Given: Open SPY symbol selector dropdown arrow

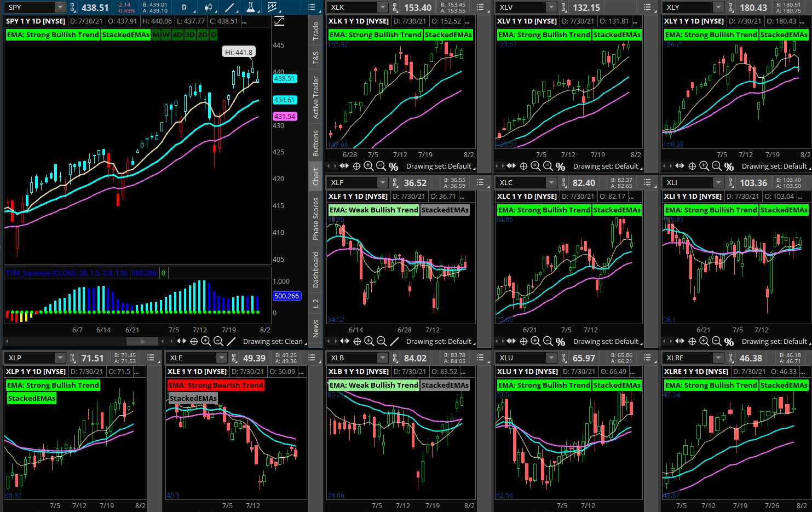Looking at the screenshot, I should 60,7.
